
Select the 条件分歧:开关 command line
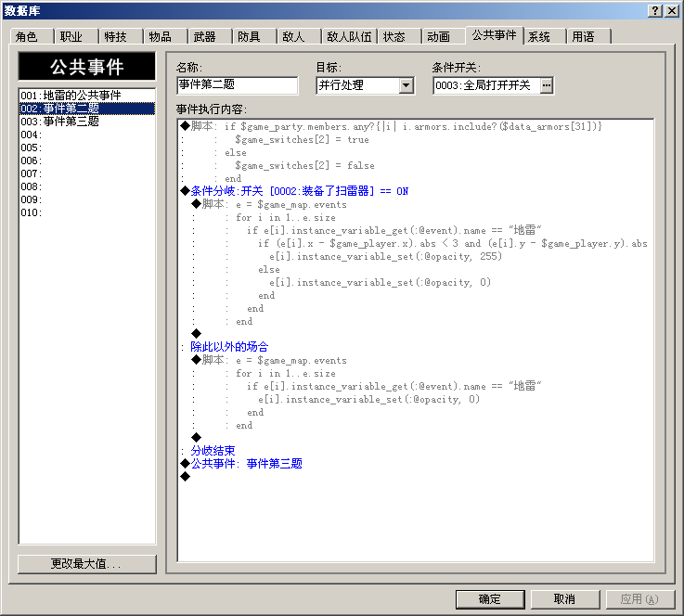416,191
